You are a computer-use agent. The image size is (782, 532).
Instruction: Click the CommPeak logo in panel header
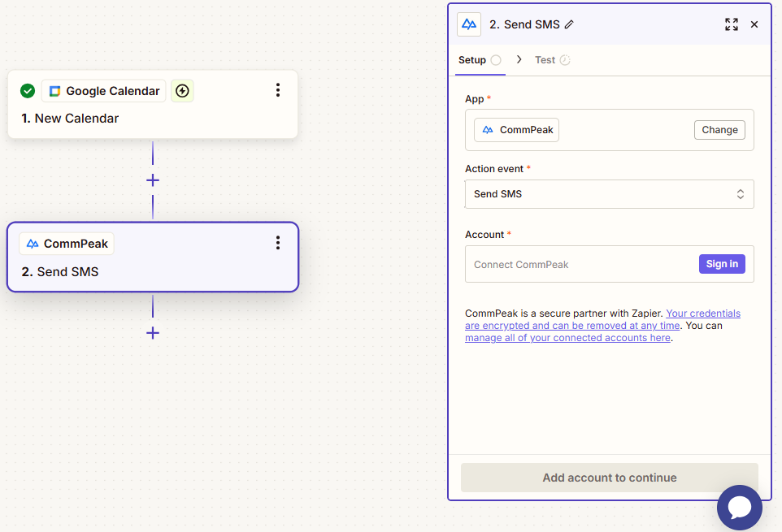(469, 24)
